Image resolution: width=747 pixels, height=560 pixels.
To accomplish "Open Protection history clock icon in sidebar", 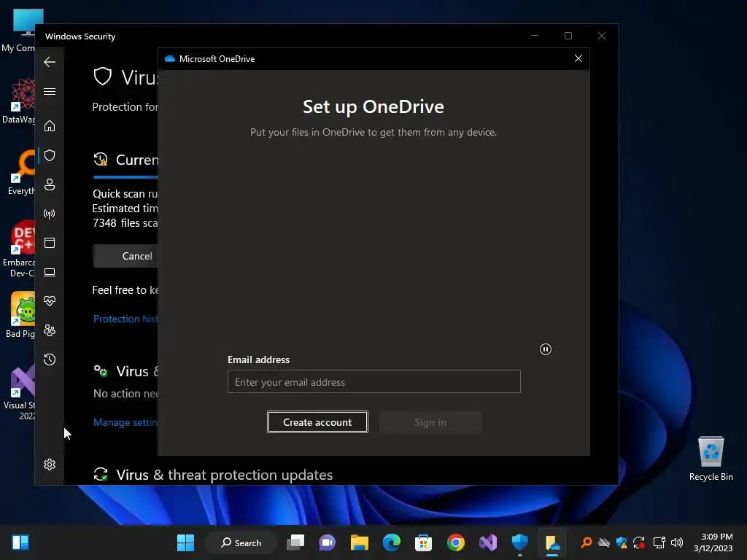I will pyautogui.click(x=50, y=359).
